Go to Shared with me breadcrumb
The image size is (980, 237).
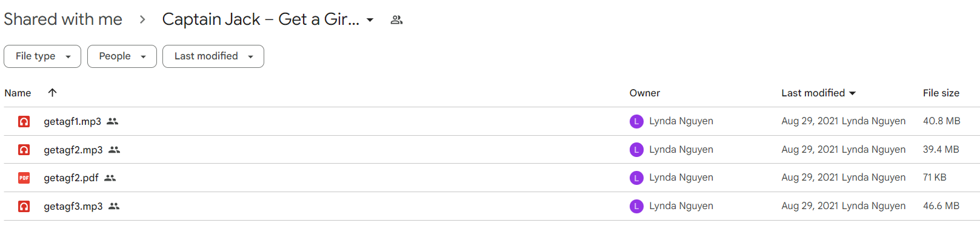coord(63,19)
